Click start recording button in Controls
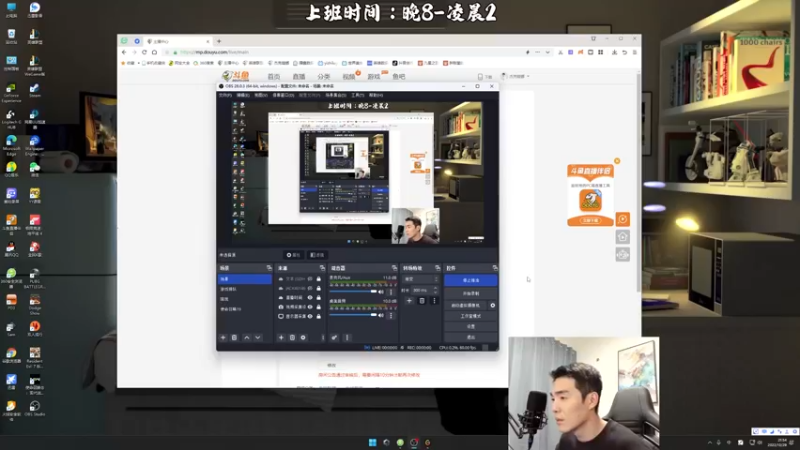The width and height of the screenshot is (800, 450). pos(470,294)
